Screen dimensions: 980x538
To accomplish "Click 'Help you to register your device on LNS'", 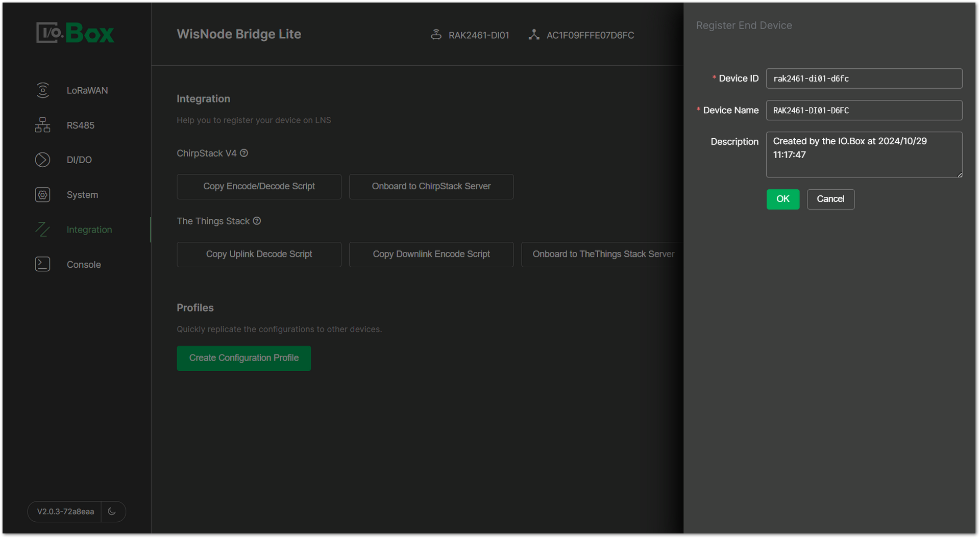I will tap(254, 120).
